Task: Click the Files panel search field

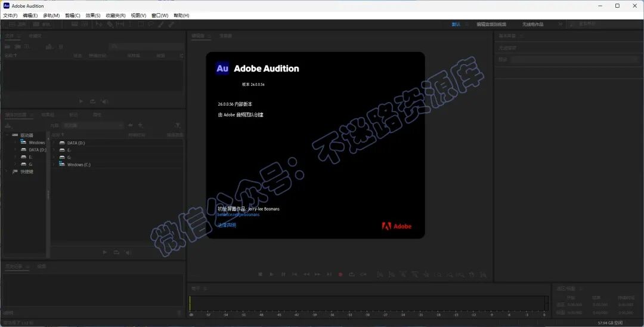Action: (146, 47)
